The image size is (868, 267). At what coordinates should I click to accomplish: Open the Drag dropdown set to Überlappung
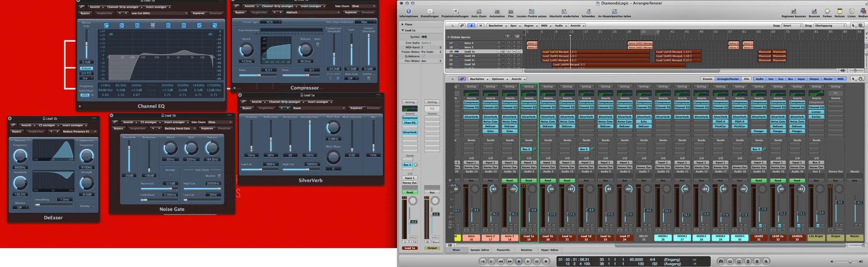click(x=831, y=26)
